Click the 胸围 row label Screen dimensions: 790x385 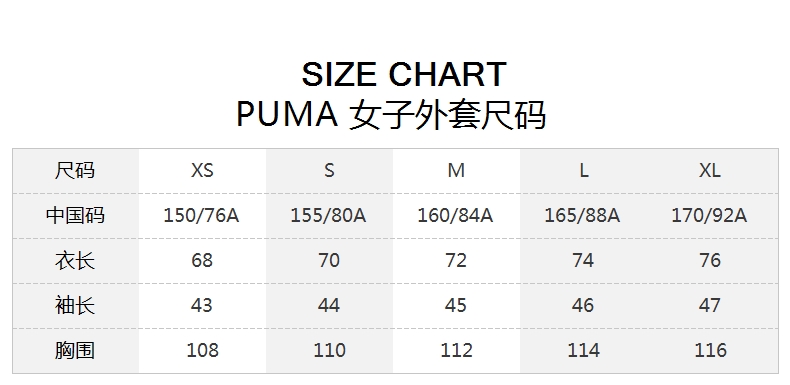(75, 350)
